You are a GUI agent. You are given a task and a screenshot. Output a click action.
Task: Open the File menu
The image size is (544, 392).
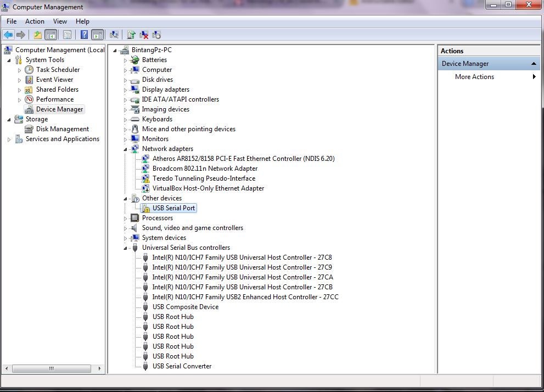coord(12,21)
